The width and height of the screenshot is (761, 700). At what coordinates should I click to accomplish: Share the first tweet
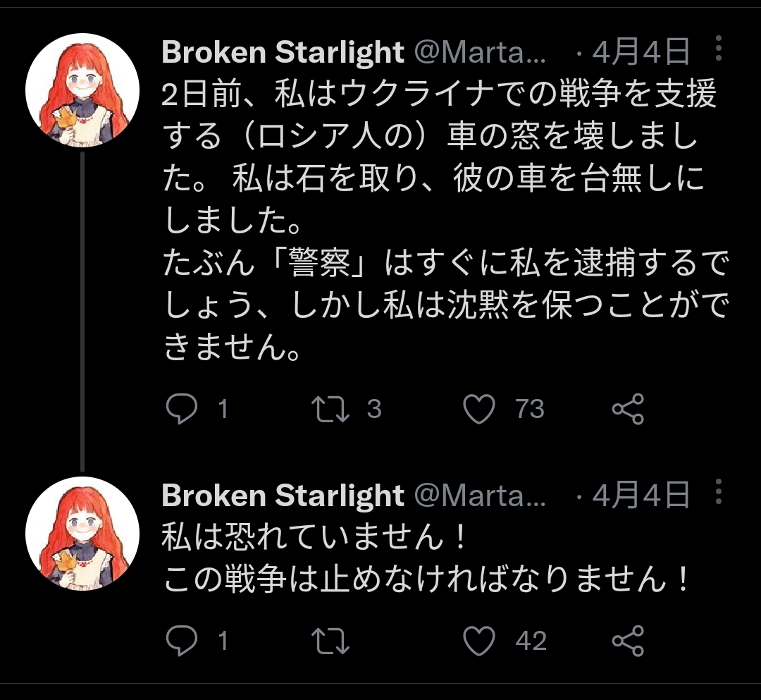click(x=627, y=409)
